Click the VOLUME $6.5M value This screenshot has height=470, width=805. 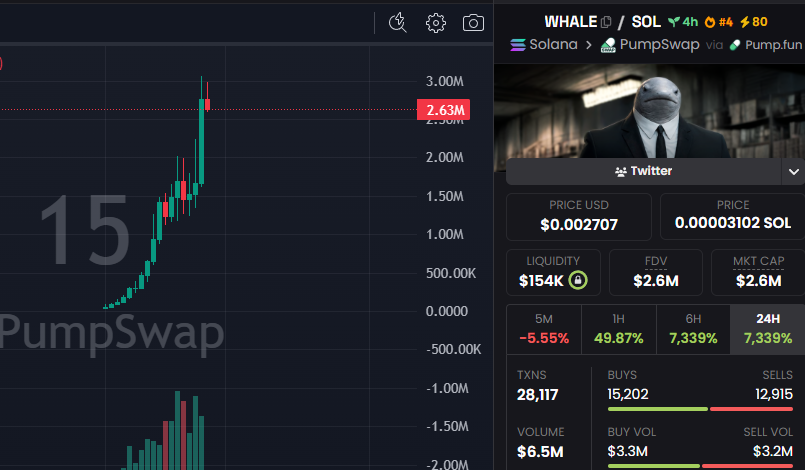pyautogui.click(x=540, y=452)
